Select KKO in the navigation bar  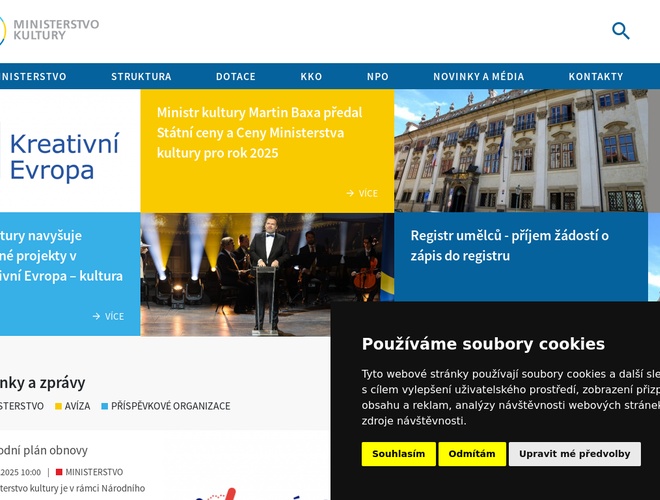point(311,76)
